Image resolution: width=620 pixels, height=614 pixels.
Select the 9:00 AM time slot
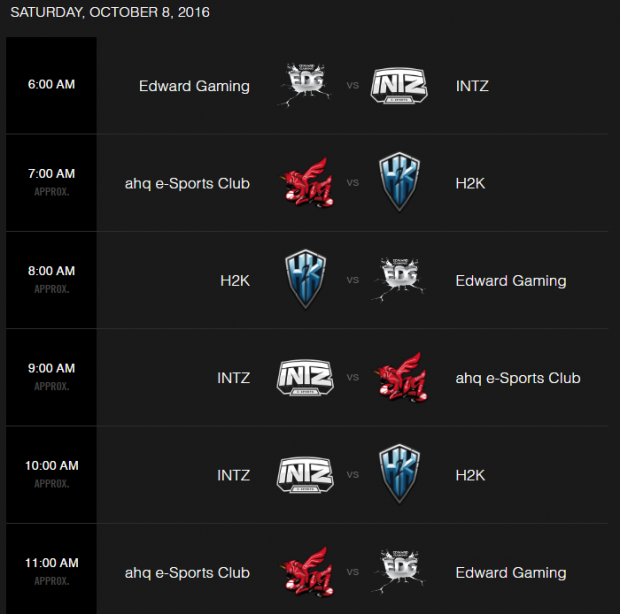[x=52, y=368]
